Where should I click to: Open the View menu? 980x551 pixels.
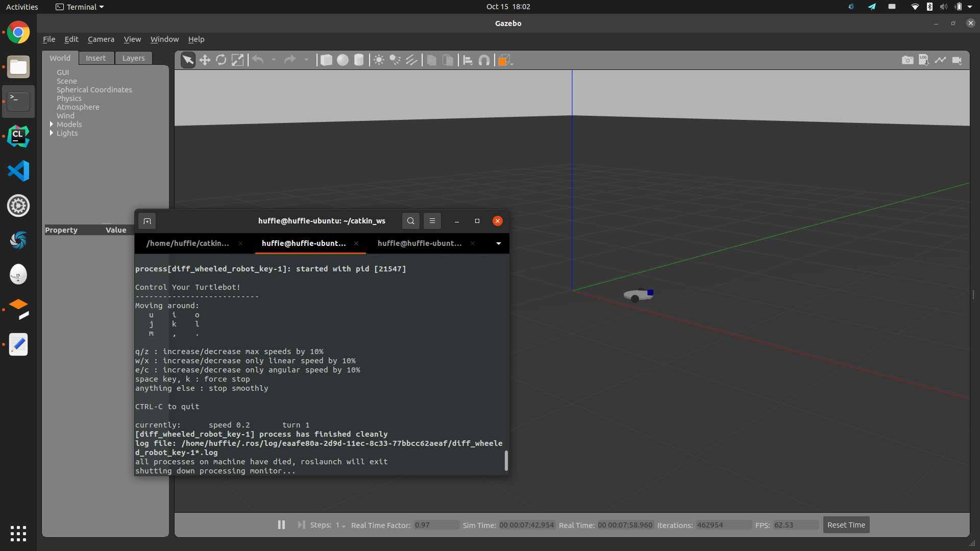tap(132, 39)
